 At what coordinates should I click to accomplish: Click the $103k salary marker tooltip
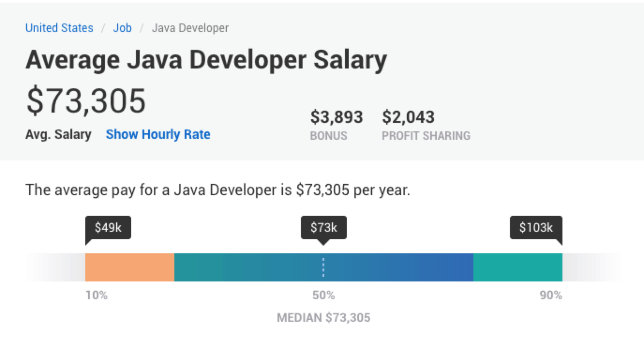click(x=536, y=228)
